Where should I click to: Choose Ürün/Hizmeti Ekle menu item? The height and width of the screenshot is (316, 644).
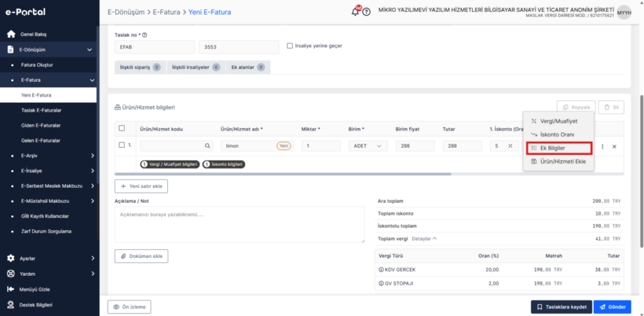tap(558, 161)
